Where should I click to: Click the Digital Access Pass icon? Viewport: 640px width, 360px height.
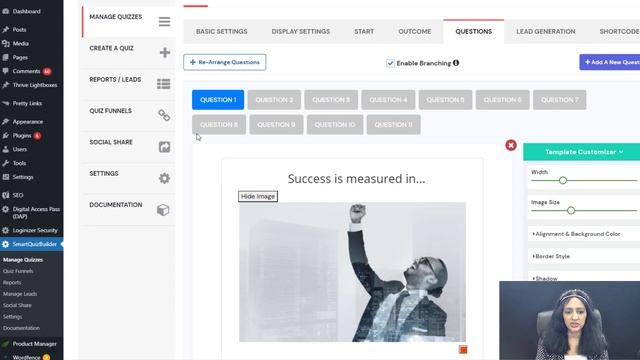tap(6, 209)
